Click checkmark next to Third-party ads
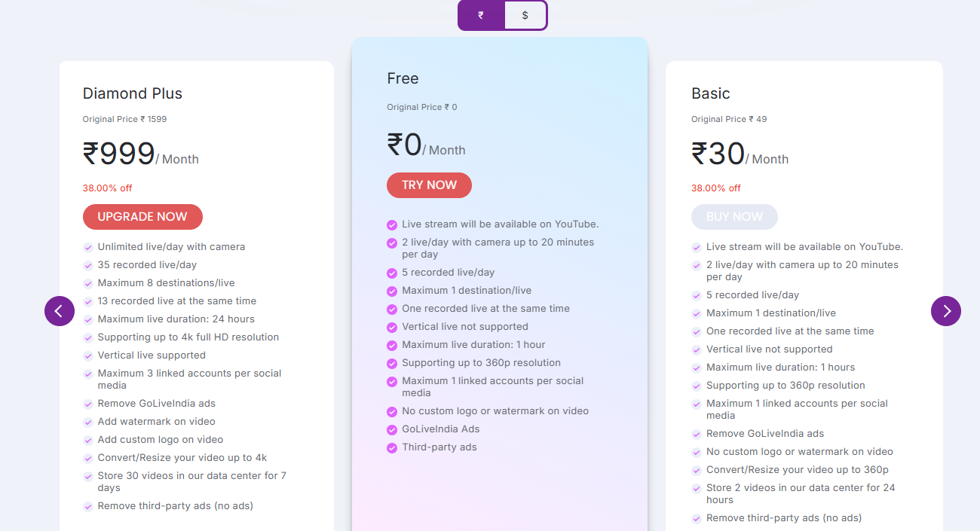 [x=392, y=448]
